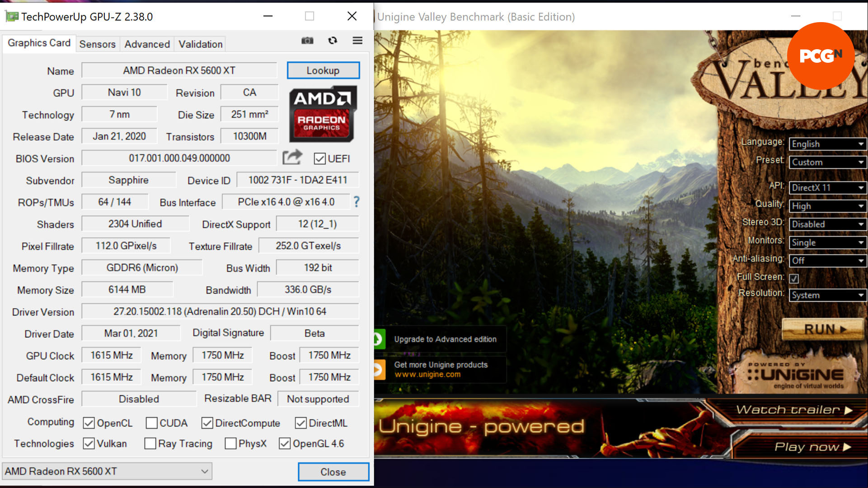Image resolution: width=868 pixels, height=488 pixels.
Task: Open the Quality dropdown set to High
Action: 828,206
